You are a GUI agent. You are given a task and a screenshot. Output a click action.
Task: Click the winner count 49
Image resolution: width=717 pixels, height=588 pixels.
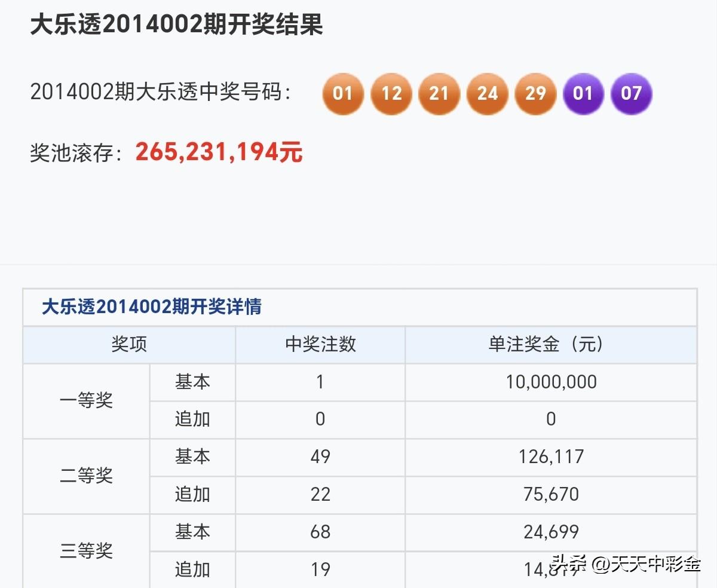320,457
